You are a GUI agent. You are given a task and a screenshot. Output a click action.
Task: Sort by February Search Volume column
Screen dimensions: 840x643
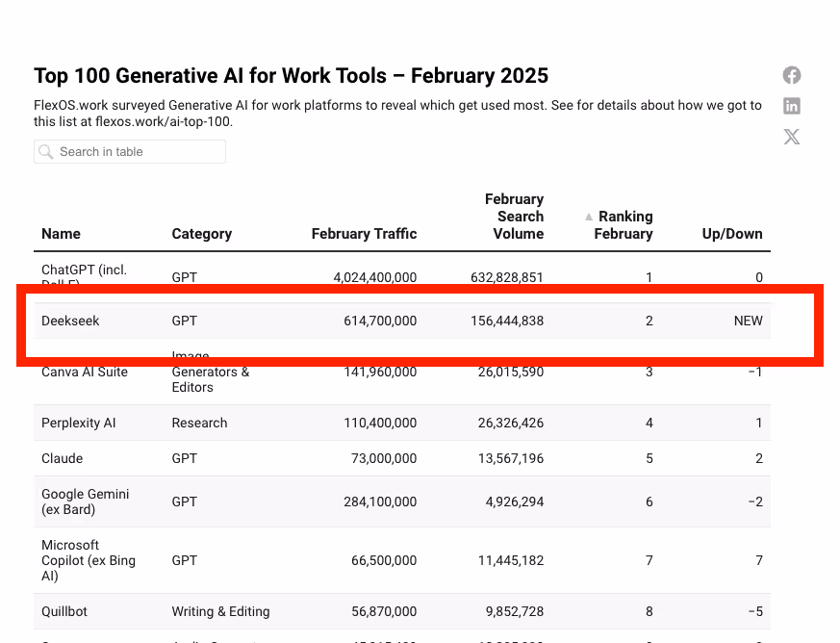coord(514,217)
